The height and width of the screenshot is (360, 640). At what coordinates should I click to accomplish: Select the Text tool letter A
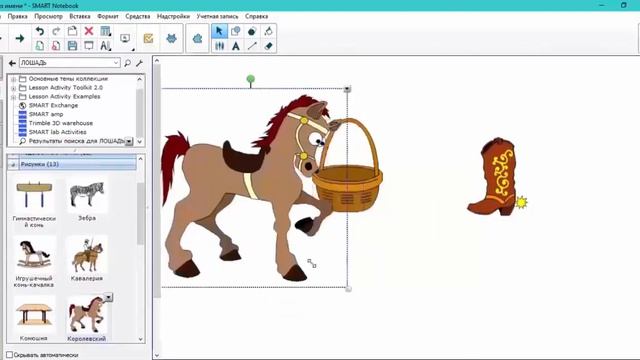point(236,46)
